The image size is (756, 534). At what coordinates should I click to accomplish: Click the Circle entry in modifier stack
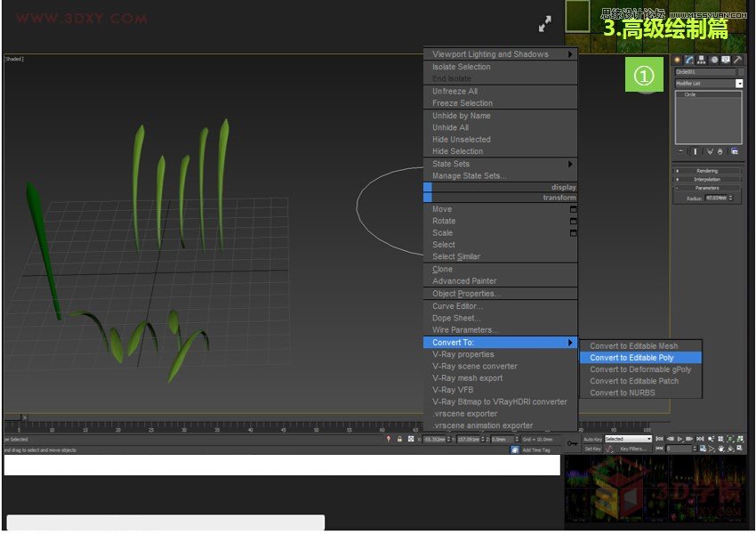pyautogui.click(x=691, y=95)
